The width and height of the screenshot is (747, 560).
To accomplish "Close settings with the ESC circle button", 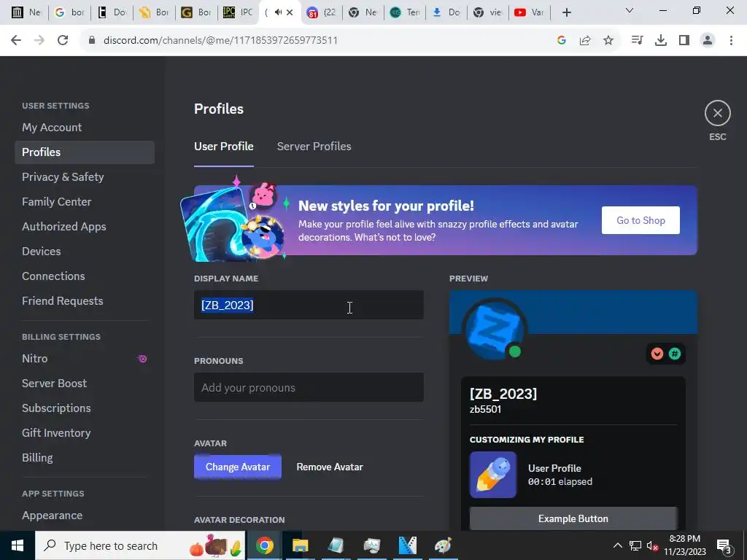I will 718,113.
